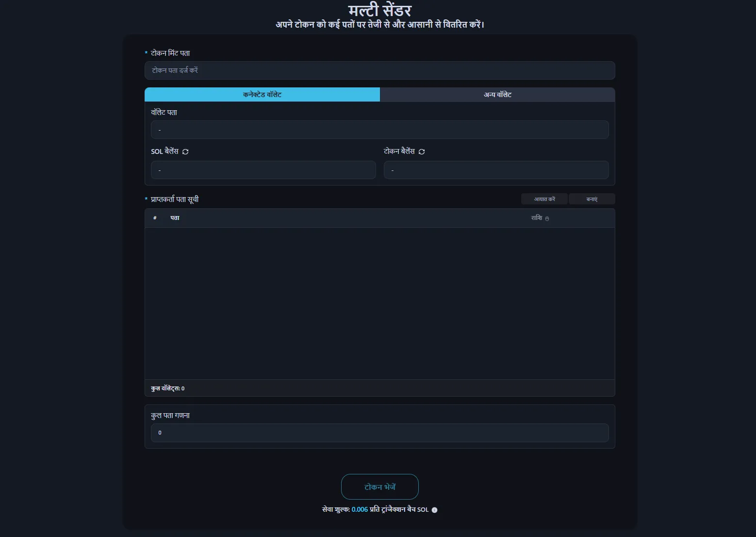Refresh the SOL बैलेंस value

point(185,151)
